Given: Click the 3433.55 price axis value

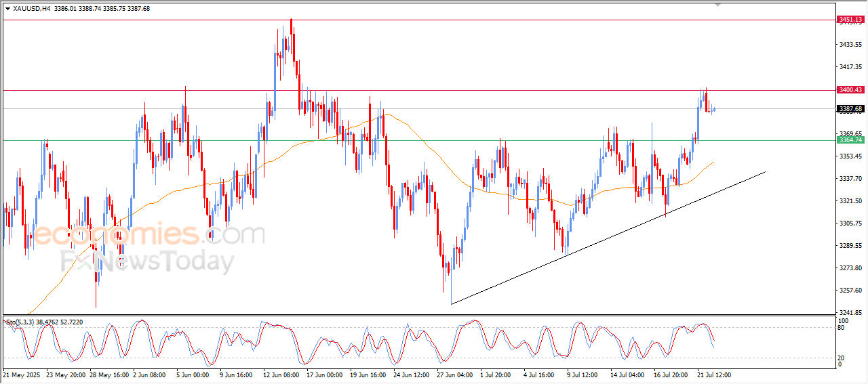Looking at the screenshot, I should (x=850, y=44).
